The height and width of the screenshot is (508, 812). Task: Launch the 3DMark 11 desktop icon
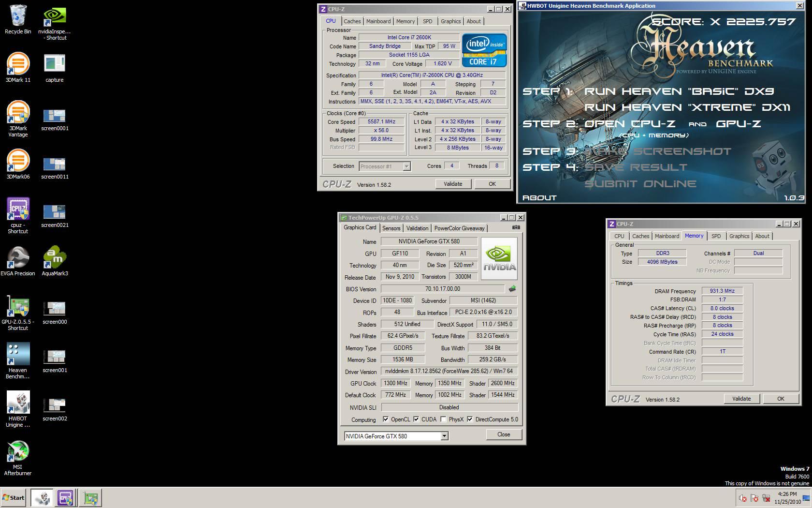[18, 68]
